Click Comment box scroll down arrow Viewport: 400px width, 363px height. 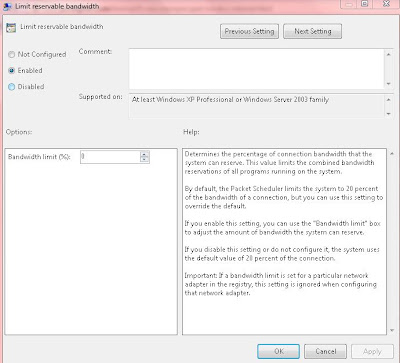coord(389,84)
